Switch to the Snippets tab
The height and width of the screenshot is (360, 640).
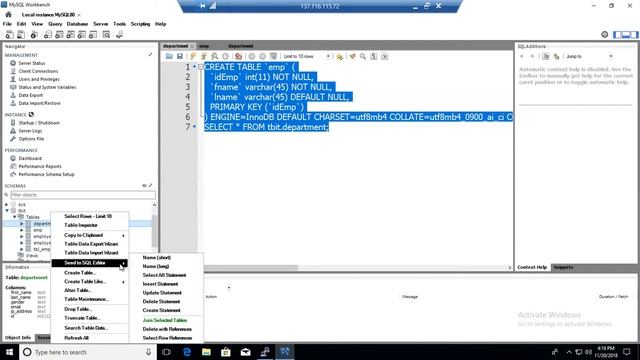click(x=563, y=267)
